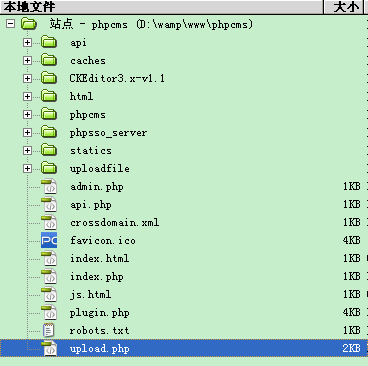368x366 pixels.
Task: Click the 2KB size of upload.php
Action: tap(352, 348)
